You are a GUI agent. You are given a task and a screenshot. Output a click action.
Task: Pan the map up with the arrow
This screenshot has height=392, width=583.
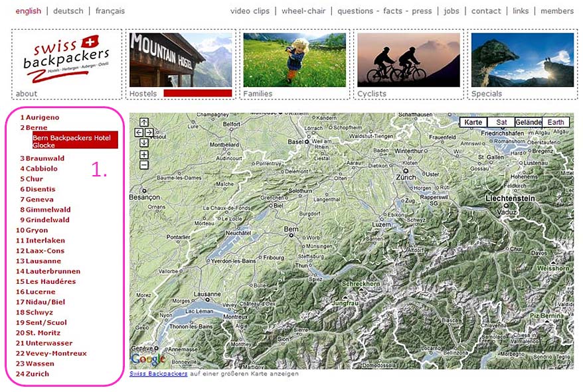pyautogui.click(x=144, y=123)
